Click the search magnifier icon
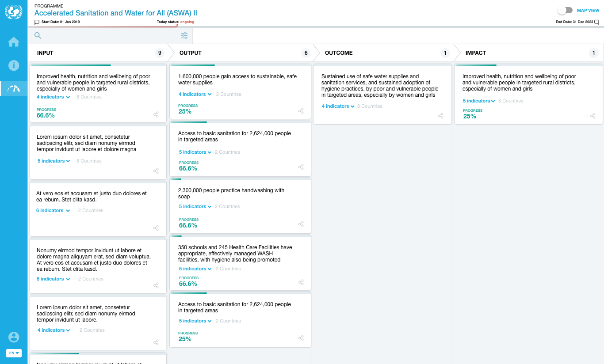 click(38, 36)
